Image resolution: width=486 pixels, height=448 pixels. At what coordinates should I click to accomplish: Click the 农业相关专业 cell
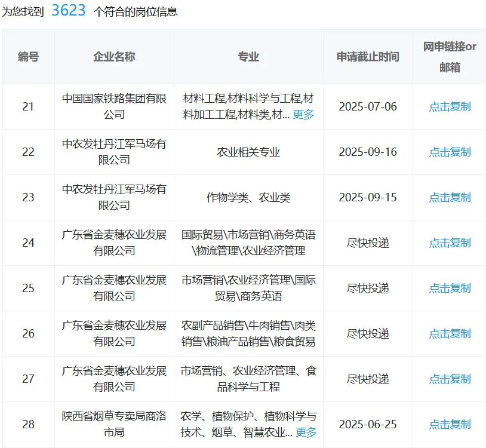point(248,152)
